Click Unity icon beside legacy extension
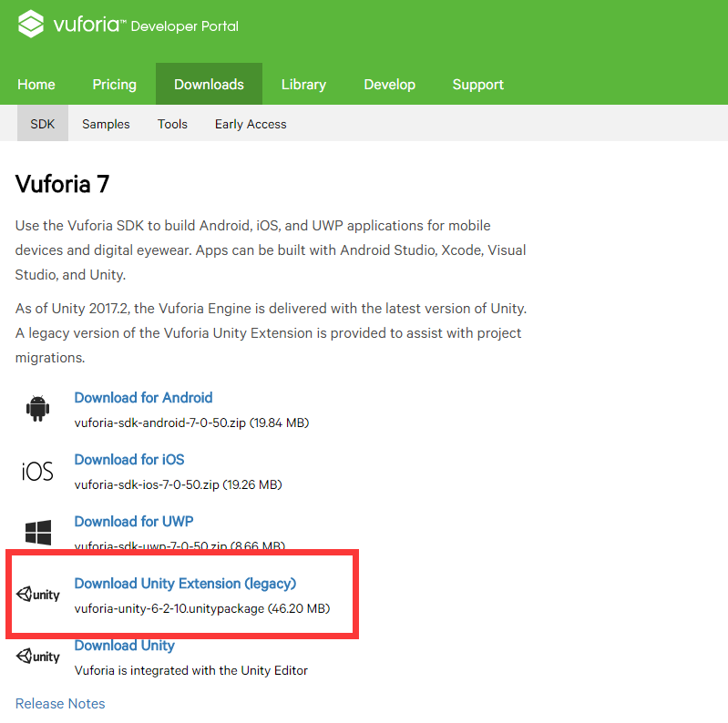The width and height of the screenshot is (728, 723). coord(38,594)
